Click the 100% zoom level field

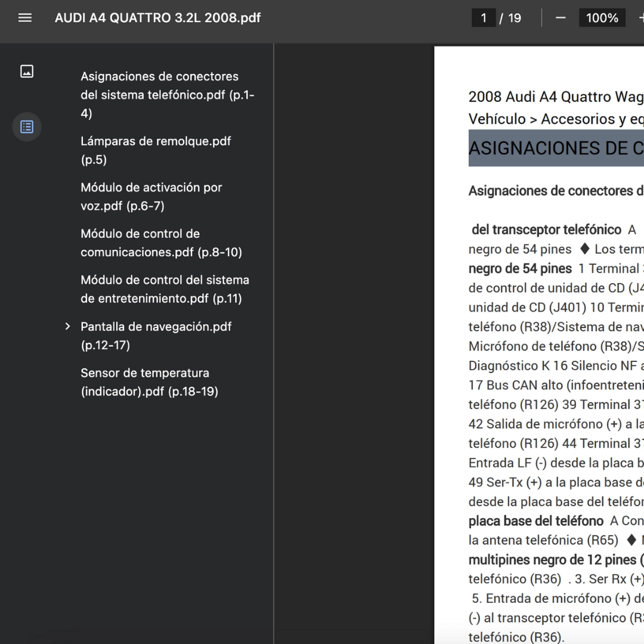(602, 18)
